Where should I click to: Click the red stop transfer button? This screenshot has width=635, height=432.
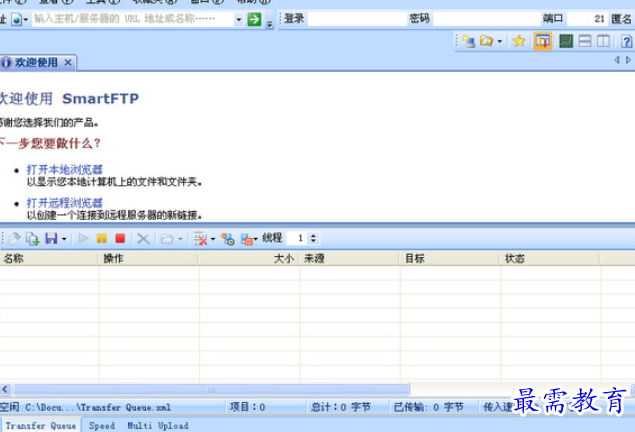pyautogui.click(x=120, y=238)
